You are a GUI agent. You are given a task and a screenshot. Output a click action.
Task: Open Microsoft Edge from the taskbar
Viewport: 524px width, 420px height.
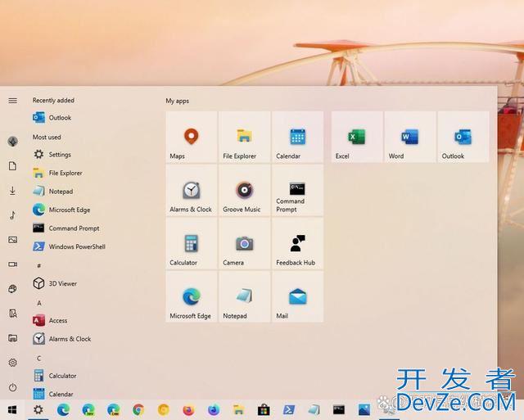63,409
